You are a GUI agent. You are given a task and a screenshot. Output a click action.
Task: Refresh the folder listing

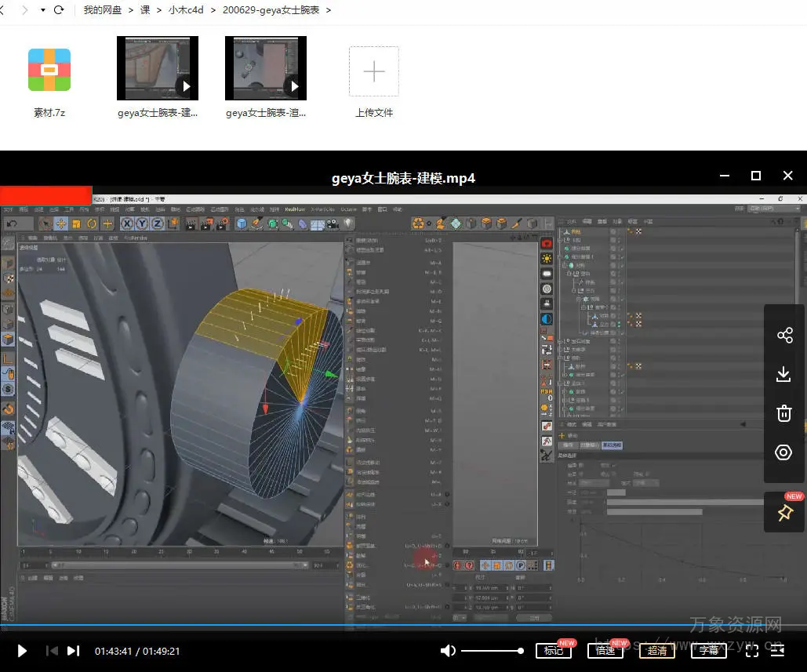(x=59, y=10)
